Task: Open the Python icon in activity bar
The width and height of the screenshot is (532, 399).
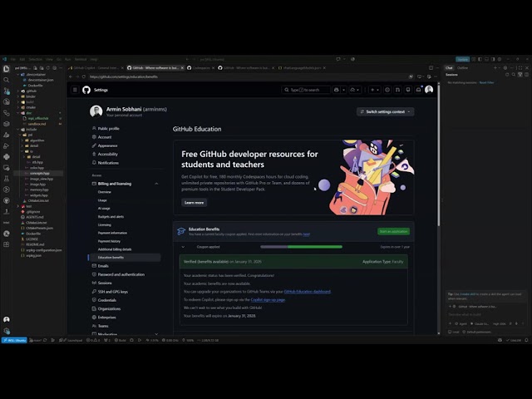Action: click(x=6, y=157)
